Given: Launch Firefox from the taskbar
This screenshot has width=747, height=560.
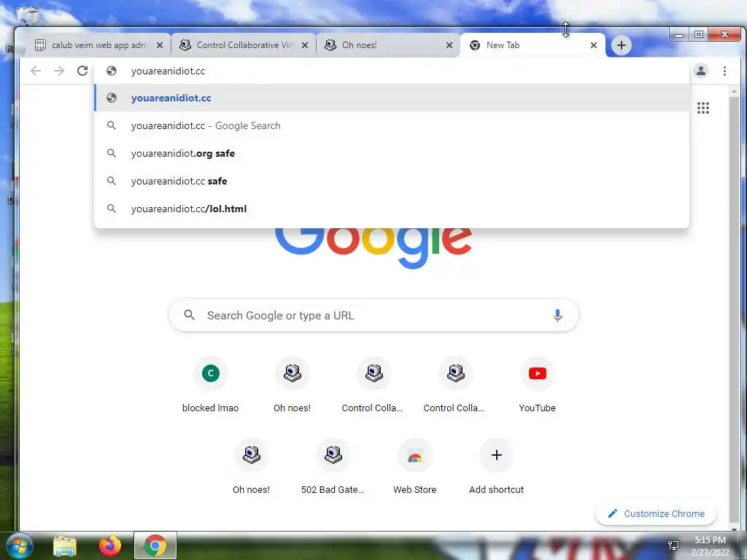Looking at the screenshot, I should click(110, 545).
